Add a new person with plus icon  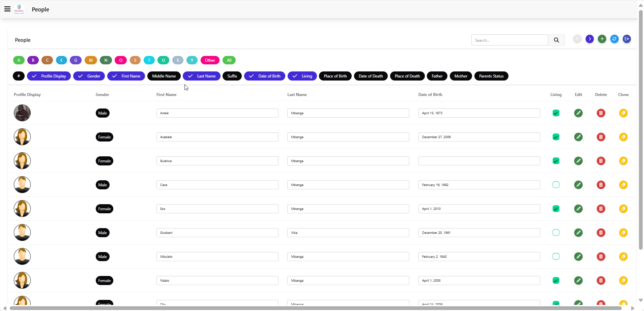(602, 39)
